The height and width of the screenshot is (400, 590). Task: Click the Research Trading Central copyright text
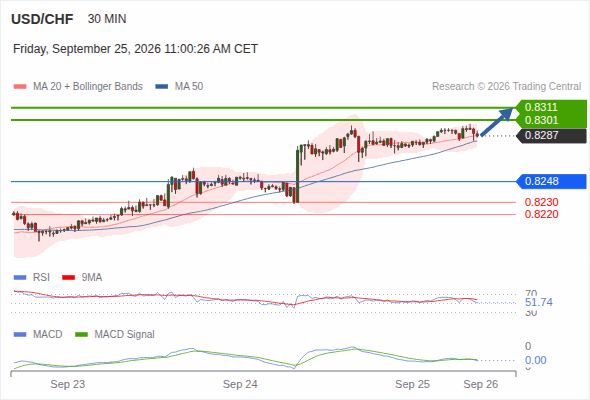click(x=506, y=87)
